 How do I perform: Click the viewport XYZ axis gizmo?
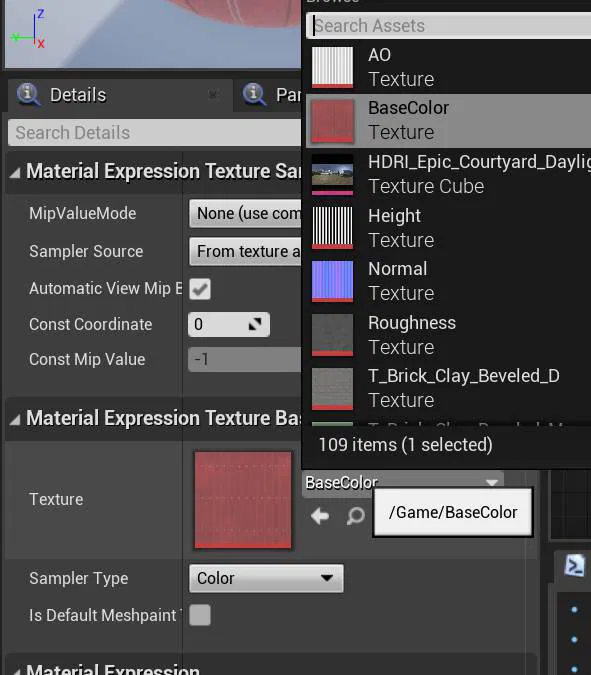click(28, 30)
